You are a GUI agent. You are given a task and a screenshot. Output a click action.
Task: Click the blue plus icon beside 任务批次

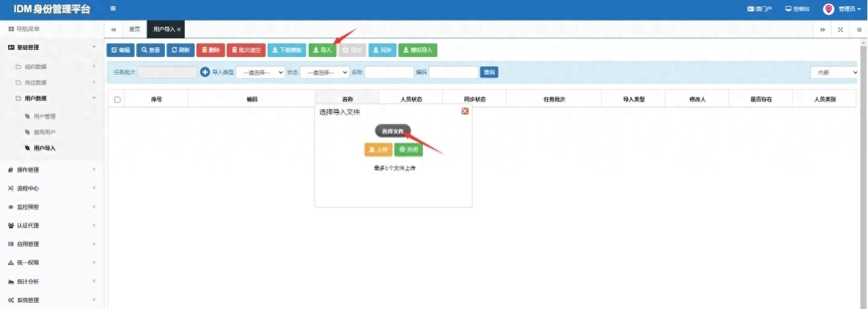(205, 72)
